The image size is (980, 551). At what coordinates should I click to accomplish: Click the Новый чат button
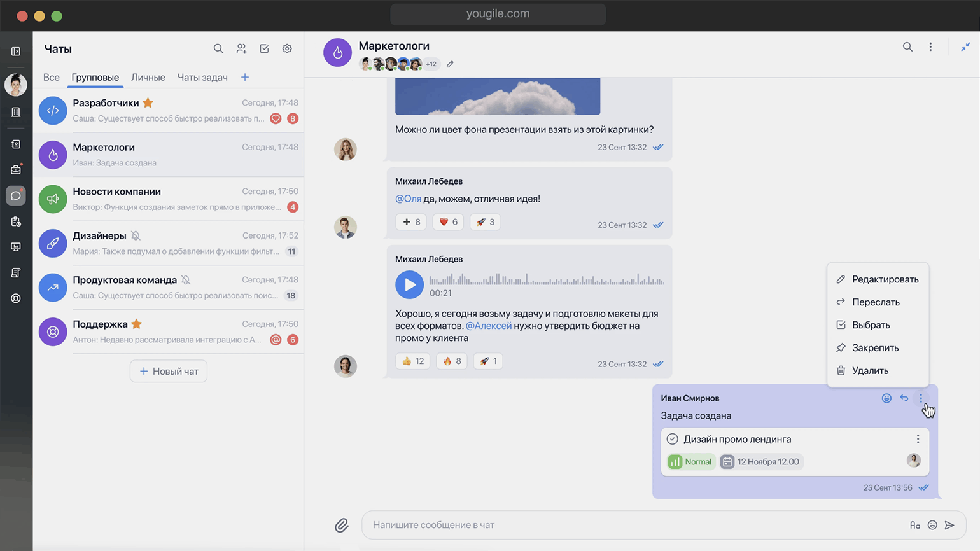pyautogui.click(x=169, y=372)
